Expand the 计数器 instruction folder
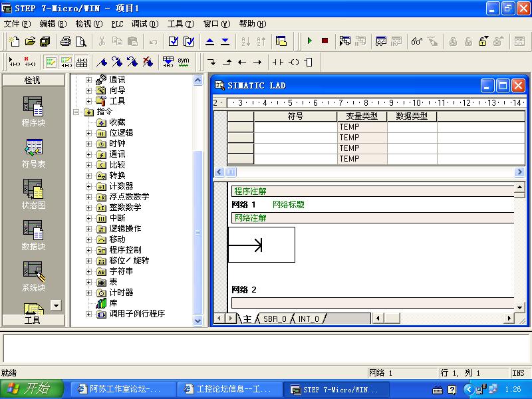Viewport: 532px width, 399px height. click(x=88, y=187)
